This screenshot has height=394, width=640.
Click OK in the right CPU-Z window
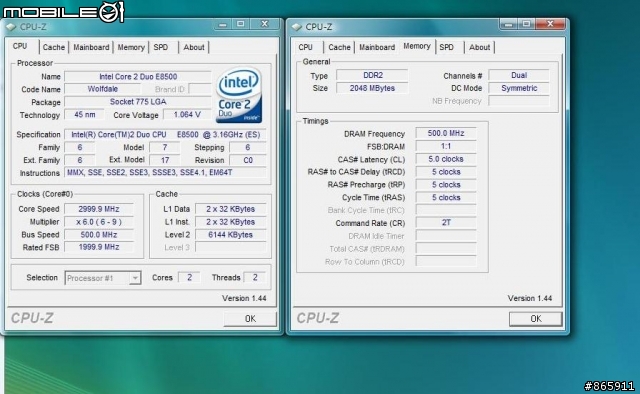click(536, 318)
